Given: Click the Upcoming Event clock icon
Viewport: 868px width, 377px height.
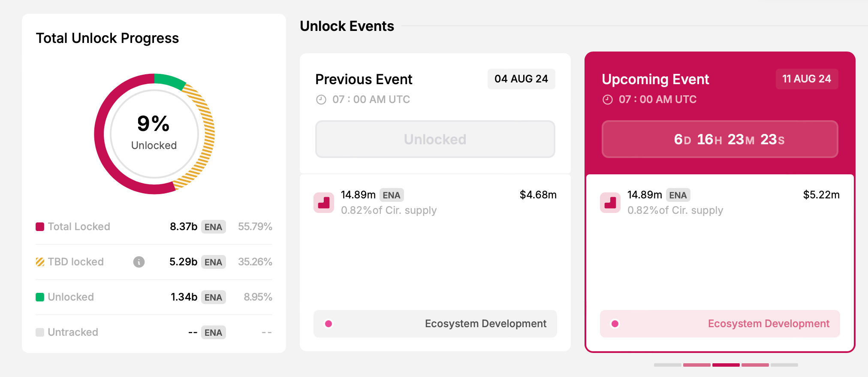Looking at the screenshot, I should (x=608, y=100).
